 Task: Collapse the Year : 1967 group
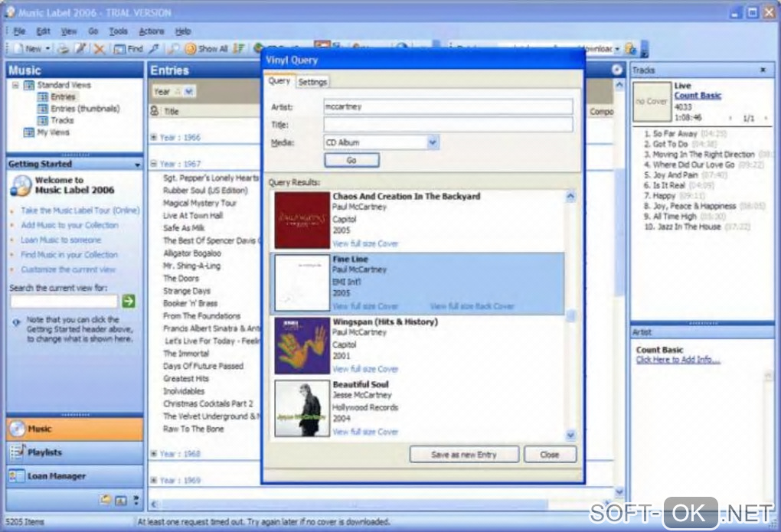point(154,163)
